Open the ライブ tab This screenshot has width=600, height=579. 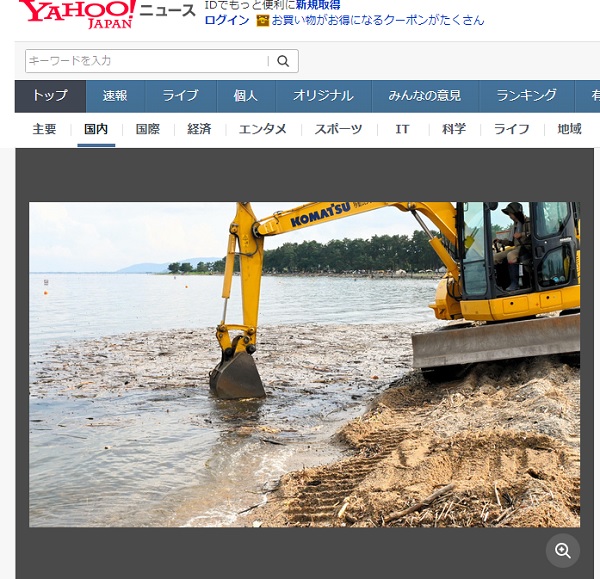point(180,96)
